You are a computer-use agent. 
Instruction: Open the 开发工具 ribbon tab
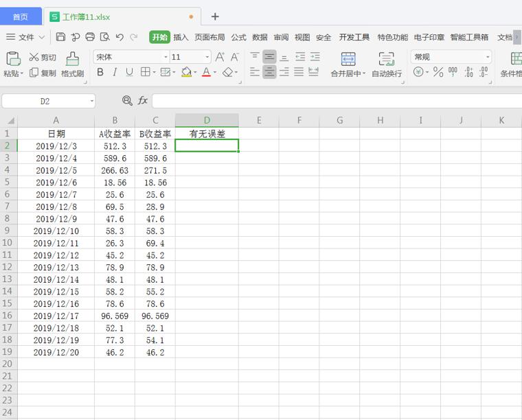pos(354,37)
